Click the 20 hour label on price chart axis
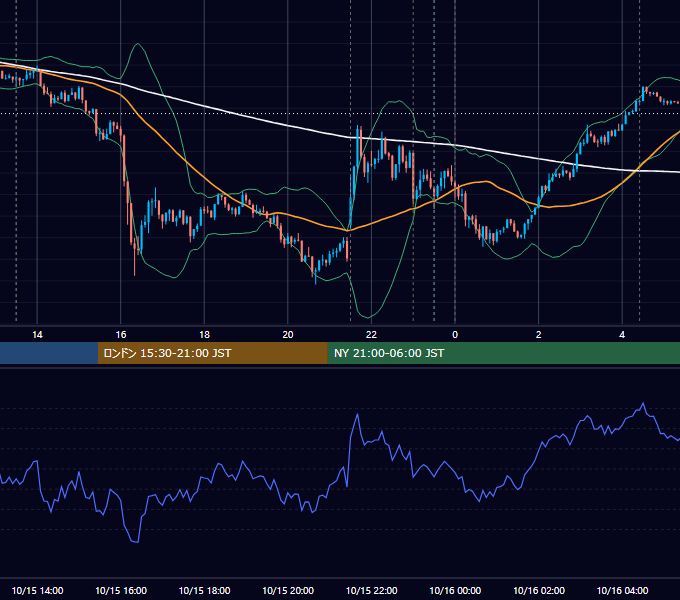 pos(288,335)
